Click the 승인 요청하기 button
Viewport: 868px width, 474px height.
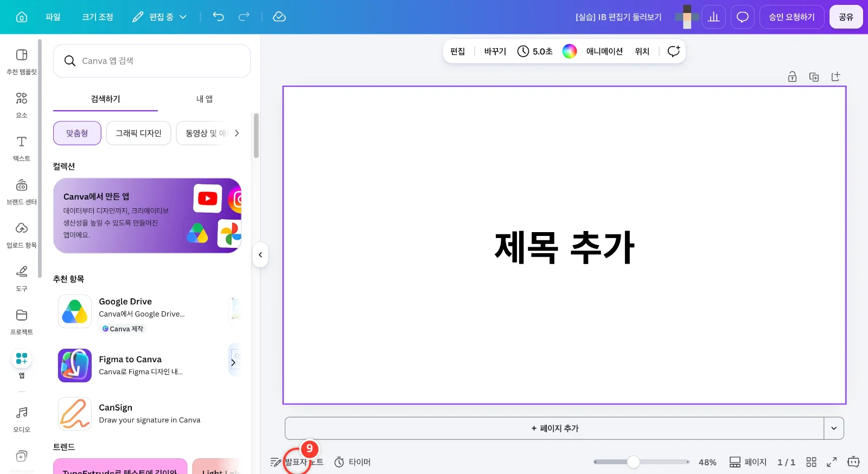pyautogui.click(x=792, y=17)
